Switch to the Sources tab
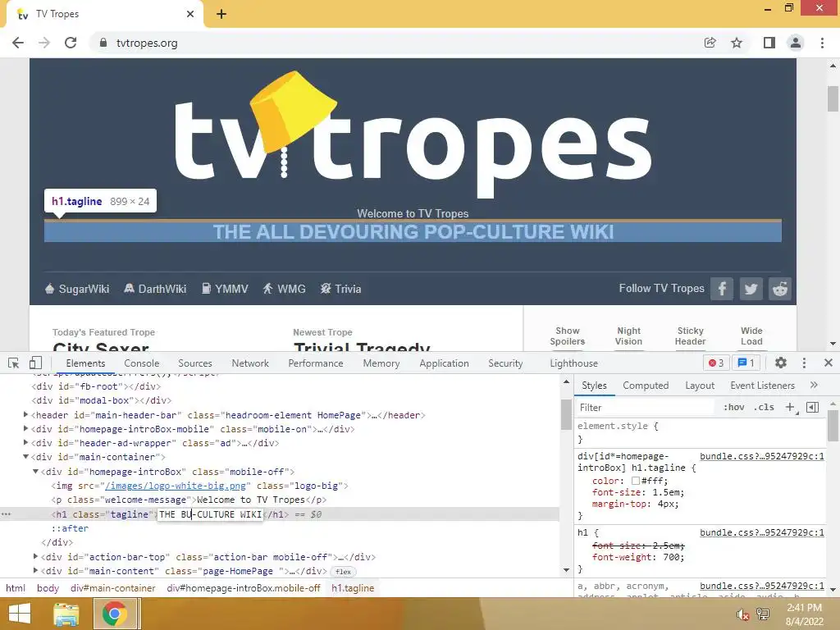The image size is (840, 630). click(195, 363)
